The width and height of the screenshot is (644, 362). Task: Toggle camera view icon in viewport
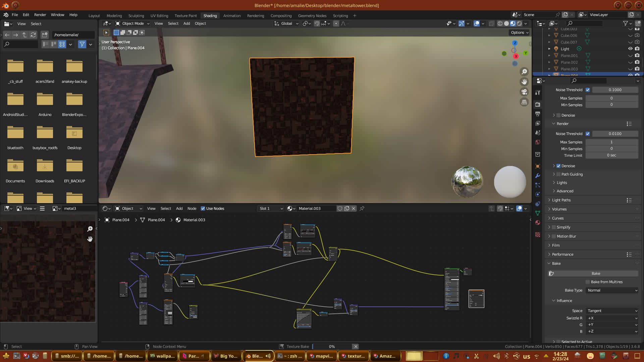[524, 92]
